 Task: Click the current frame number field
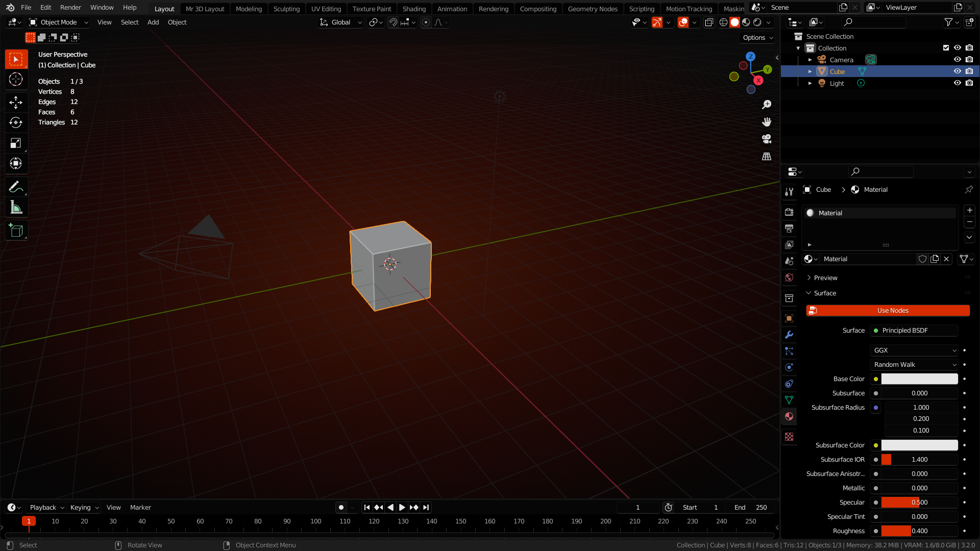(x=638, y=507)
